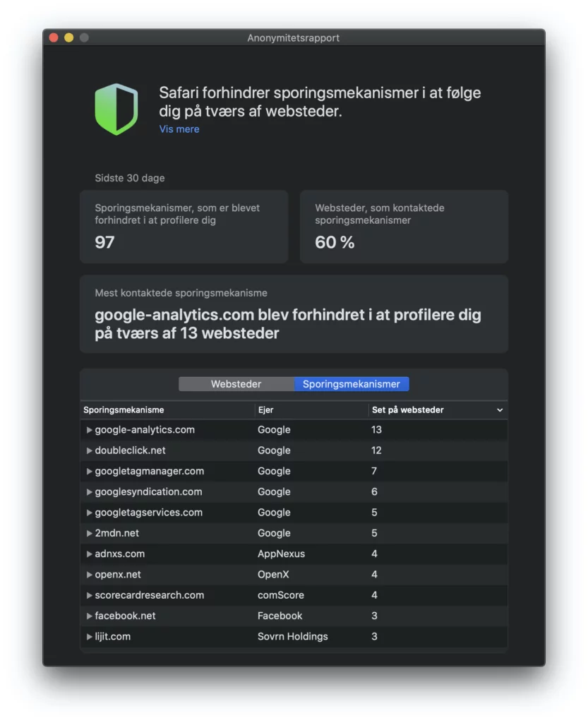Click the "Vis mere" link

click(x=179, y=129)
